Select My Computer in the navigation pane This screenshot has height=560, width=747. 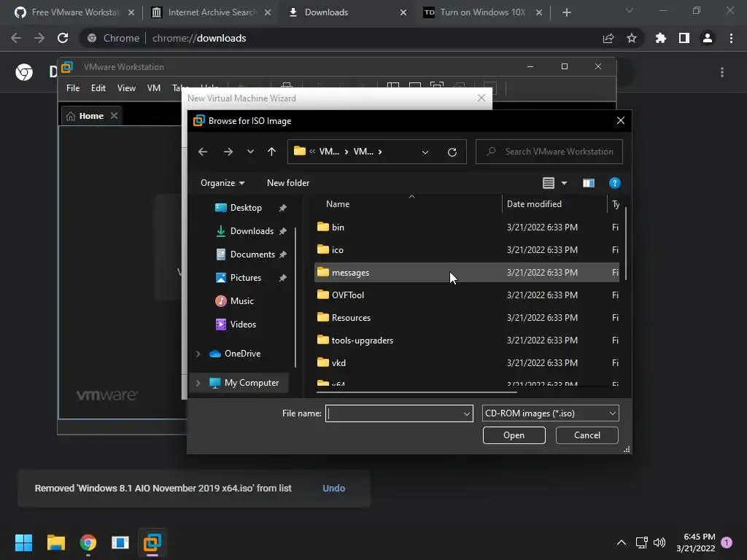tap(252, 383)
